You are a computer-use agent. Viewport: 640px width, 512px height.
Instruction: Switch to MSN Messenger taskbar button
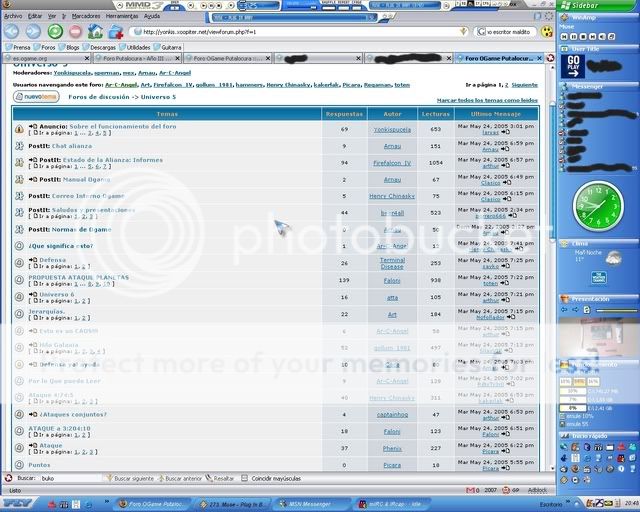point(312,504)
